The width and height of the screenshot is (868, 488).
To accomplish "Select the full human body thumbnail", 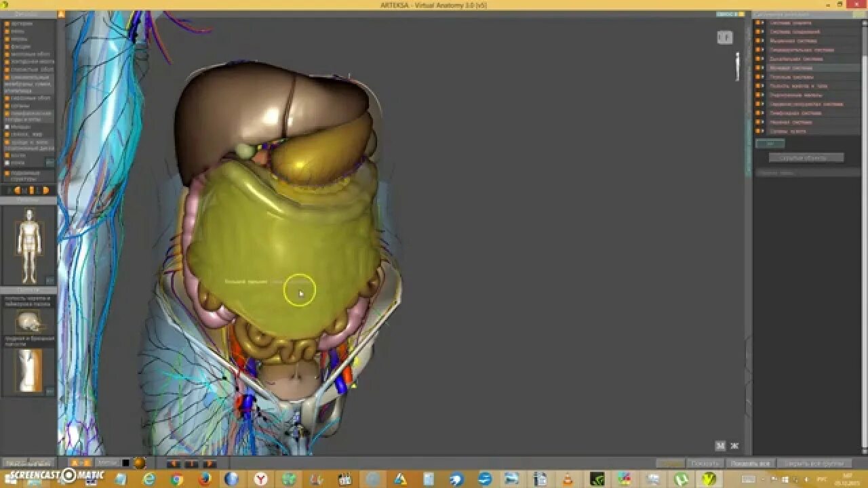I will coord(28,245).
